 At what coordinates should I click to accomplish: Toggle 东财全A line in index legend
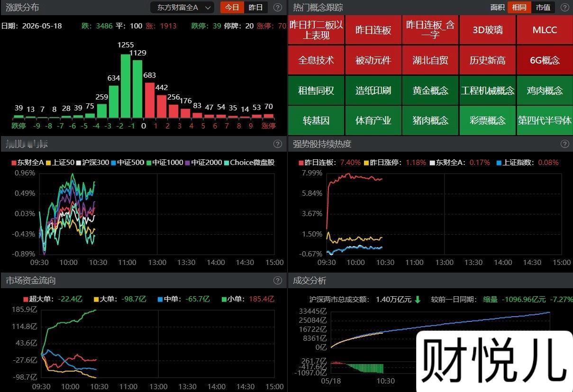(27, 163)
